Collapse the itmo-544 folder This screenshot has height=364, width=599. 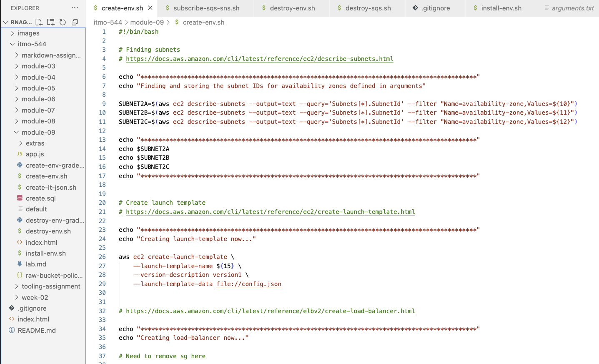[x=32, y=44]
